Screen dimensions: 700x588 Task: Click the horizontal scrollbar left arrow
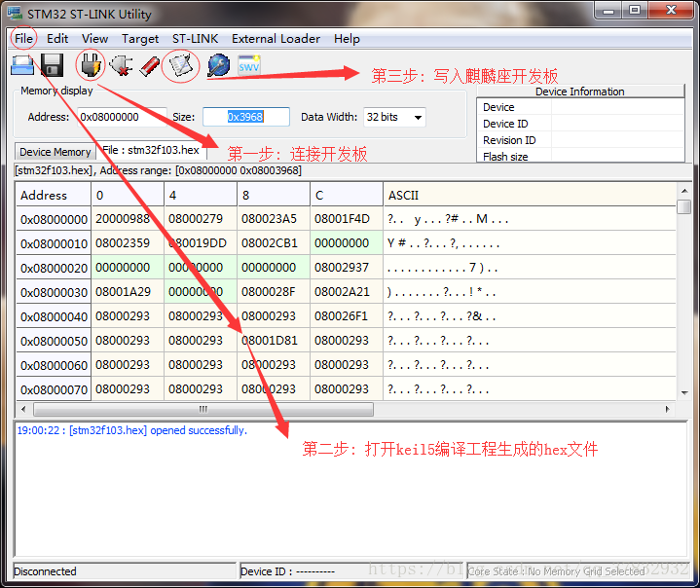coord(23,409)
